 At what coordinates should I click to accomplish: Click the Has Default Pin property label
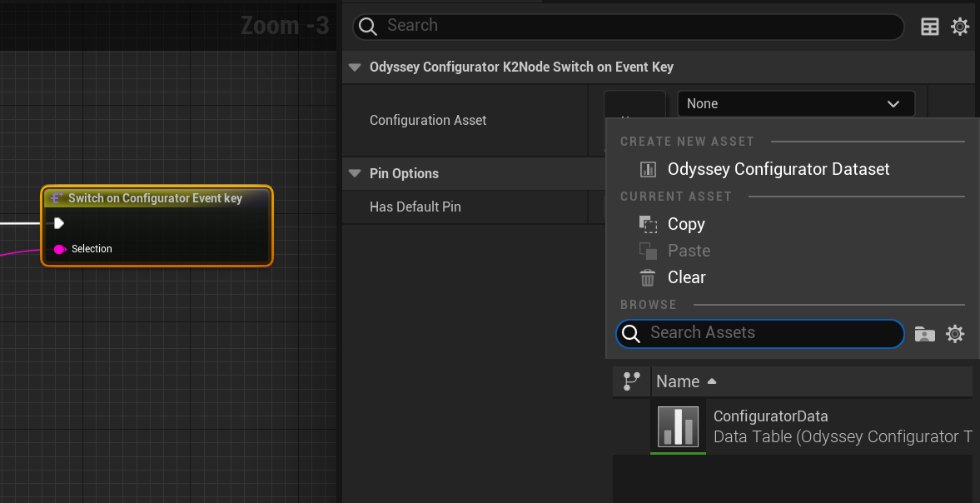[415, 207]
